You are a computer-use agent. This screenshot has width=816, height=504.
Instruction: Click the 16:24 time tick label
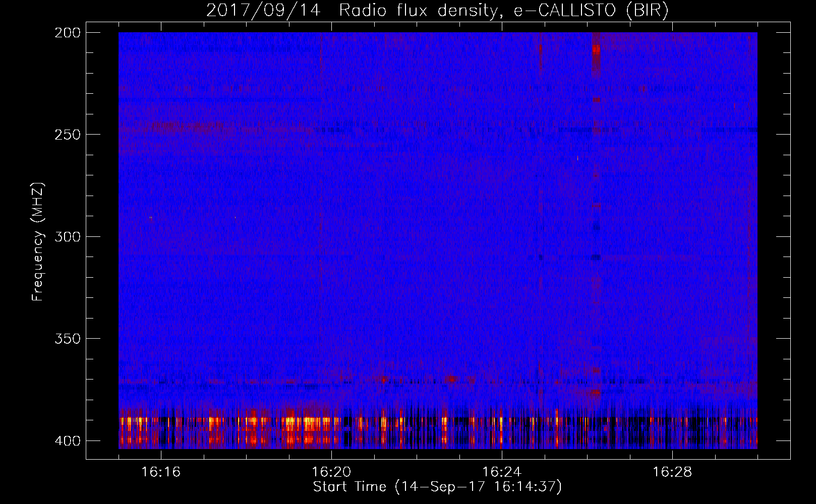pyautogui.click(x=502, y=472)
